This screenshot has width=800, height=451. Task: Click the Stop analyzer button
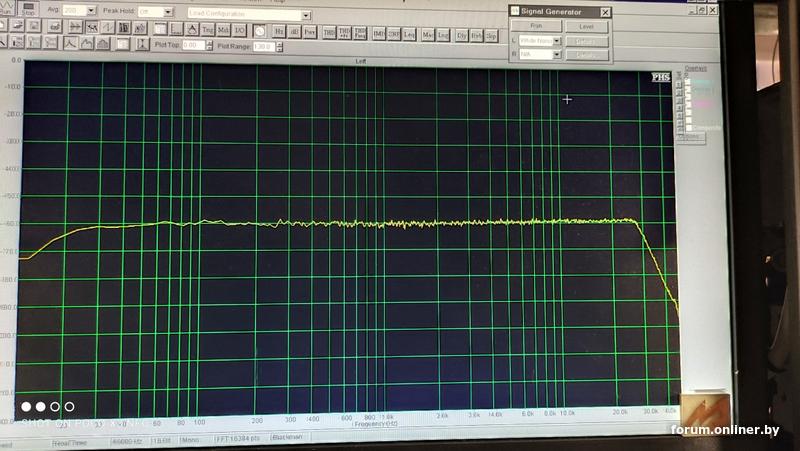(29, 8)
